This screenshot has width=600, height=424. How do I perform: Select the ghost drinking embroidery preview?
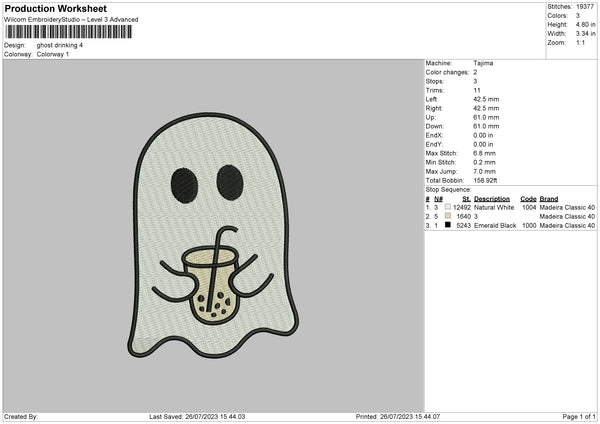[213, 235]
